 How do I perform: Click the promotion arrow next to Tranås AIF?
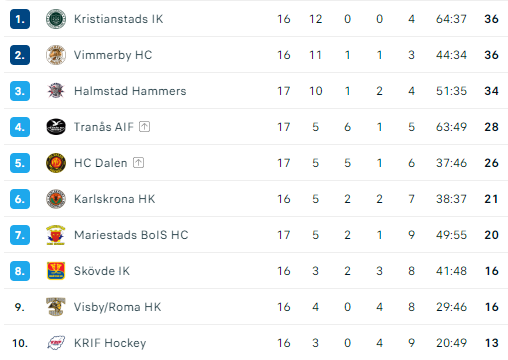coord(144,127)
